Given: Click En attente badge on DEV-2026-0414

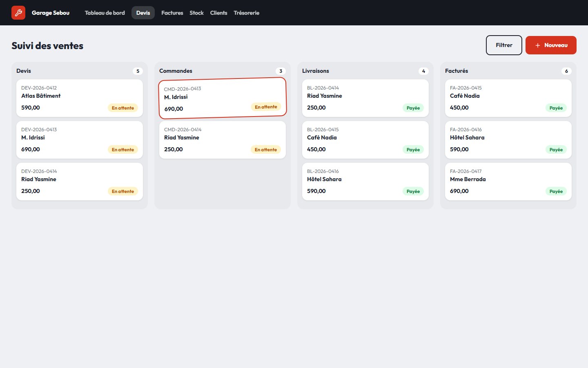Looking at the screenshot, I should 123,191.
